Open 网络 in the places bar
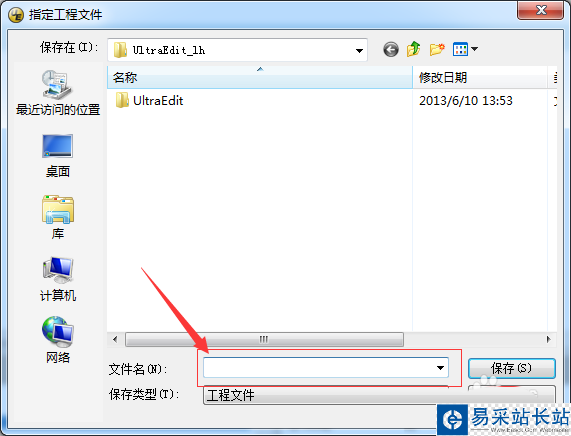The image size is (571, 436). (58, 340)
